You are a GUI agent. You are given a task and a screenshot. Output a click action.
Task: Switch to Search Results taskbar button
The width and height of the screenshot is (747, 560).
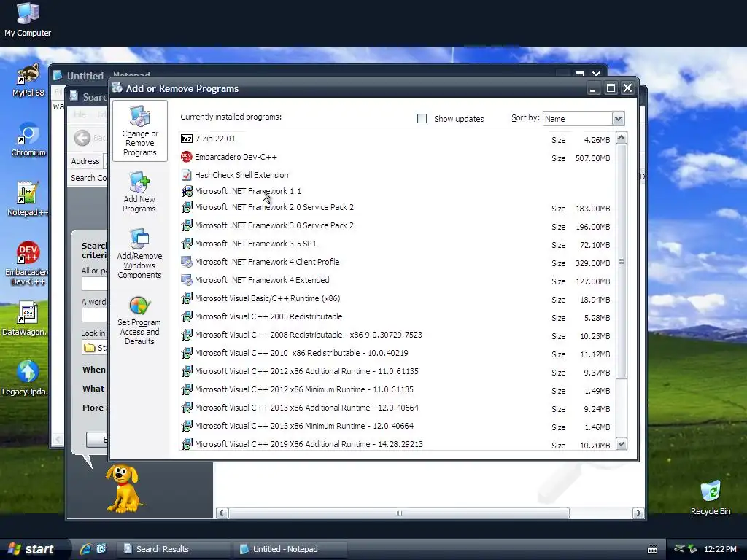pos(174,549)
